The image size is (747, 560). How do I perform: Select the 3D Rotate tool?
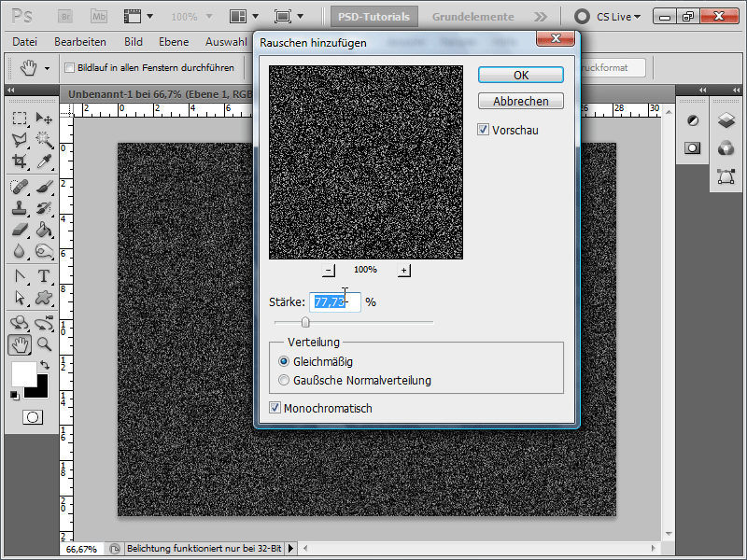[19, 323]
